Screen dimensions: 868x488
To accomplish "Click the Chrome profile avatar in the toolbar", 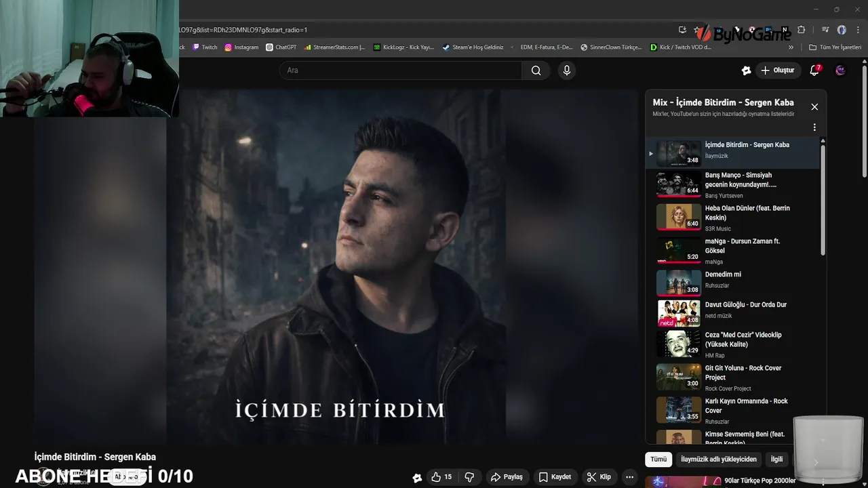I will 842,30.
